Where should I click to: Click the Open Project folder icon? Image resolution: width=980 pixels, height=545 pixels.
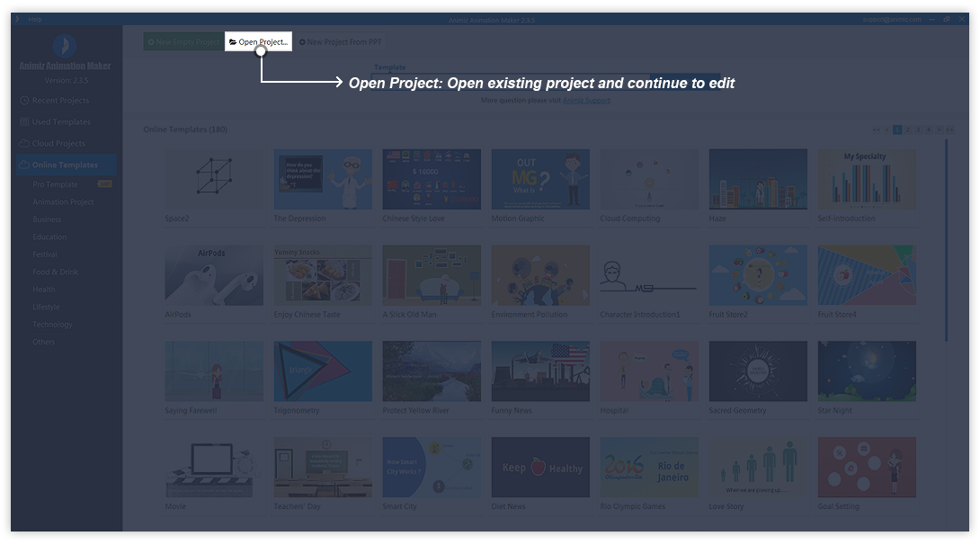233,42
